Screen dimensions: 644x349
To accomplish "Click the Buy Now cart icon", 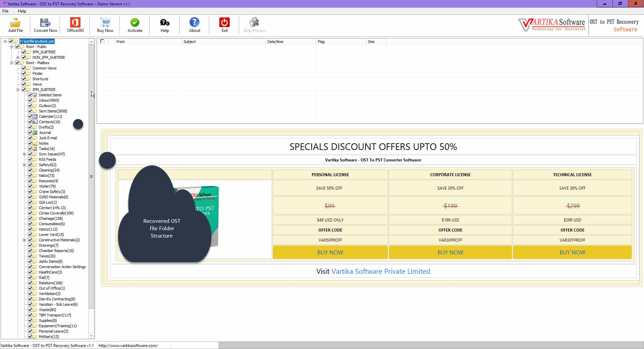I will coord(105,22).
